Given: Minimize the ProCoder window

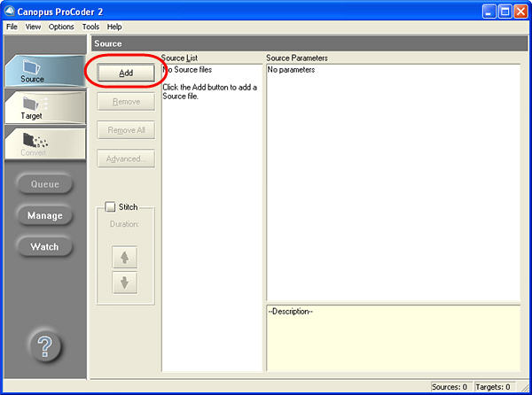Looking at the screenshot, I should click(489, 12).
